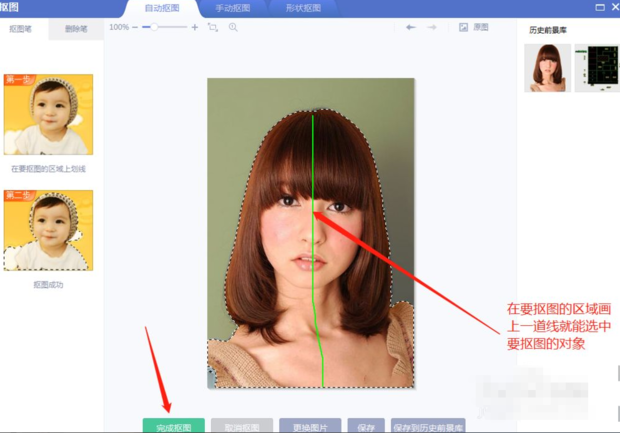Screen dimensions: 620x433
Task: Click the 原图 label
Action: click(481, 27)
